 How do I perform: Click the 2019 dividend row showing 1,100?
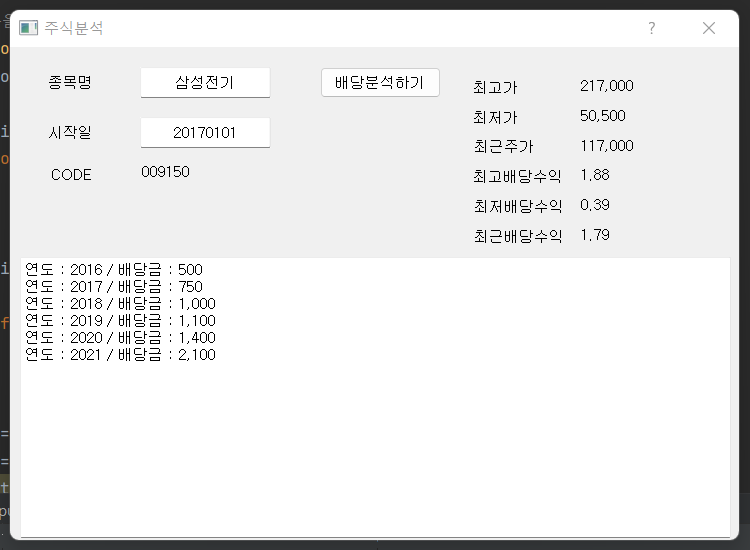[121, 320]
